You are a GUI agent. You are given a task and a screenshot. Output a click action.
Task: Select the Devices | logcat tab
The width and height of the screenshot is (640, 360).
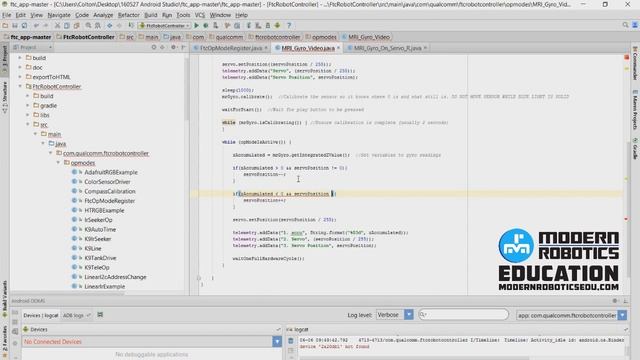click(x=40, y=315)
